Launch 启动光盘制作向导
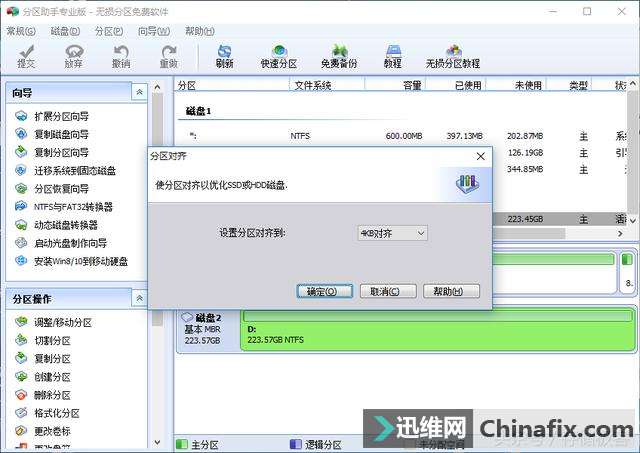 (61, 243)
